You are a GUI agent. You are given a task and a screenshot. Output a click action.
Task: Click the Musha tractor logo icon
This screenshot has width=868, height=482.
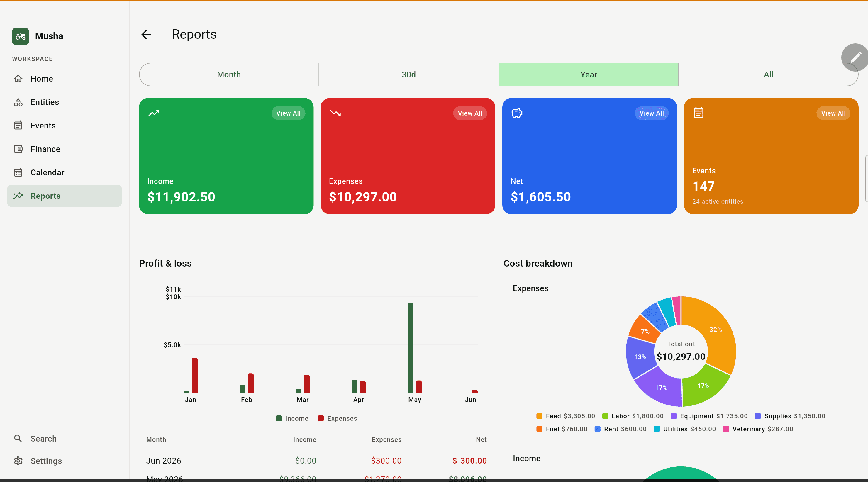[21, 36]
